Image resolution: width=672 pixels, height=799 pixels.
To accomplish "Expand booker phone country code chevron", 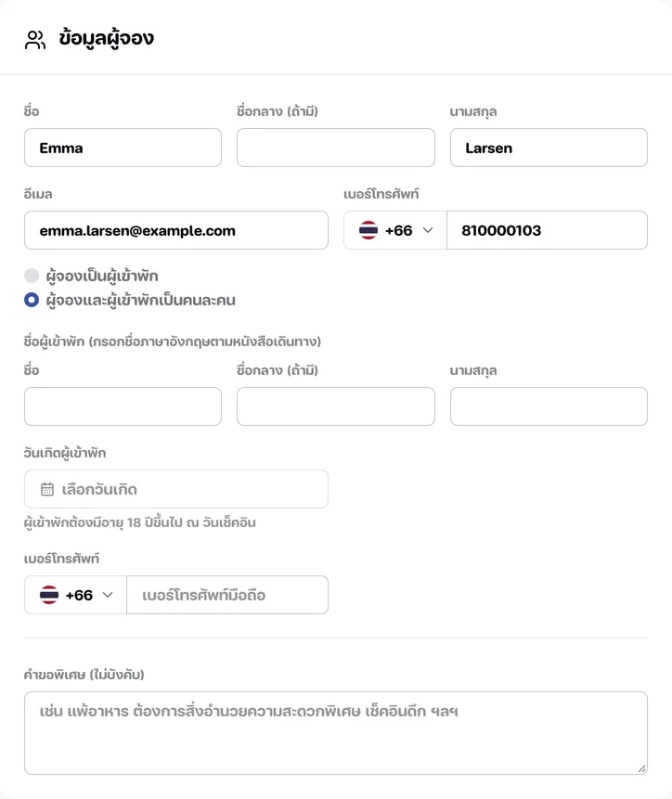I will (428, 230).
